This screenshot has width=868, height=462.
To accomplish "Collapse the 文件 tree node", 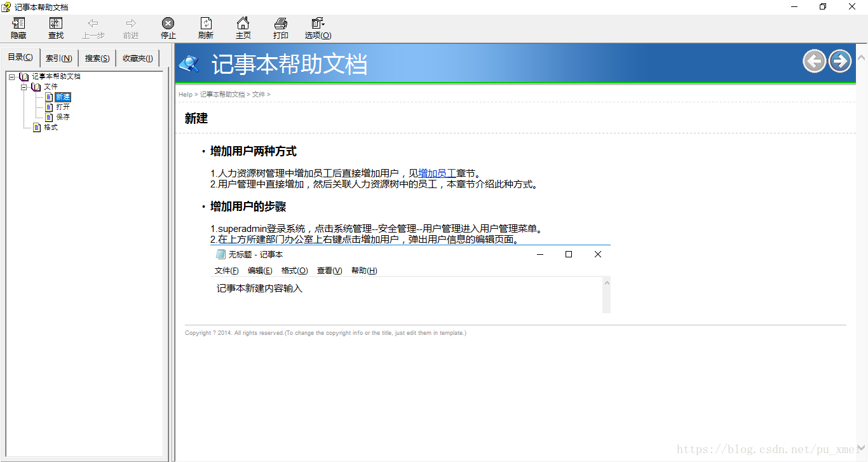I will (24, 86).
